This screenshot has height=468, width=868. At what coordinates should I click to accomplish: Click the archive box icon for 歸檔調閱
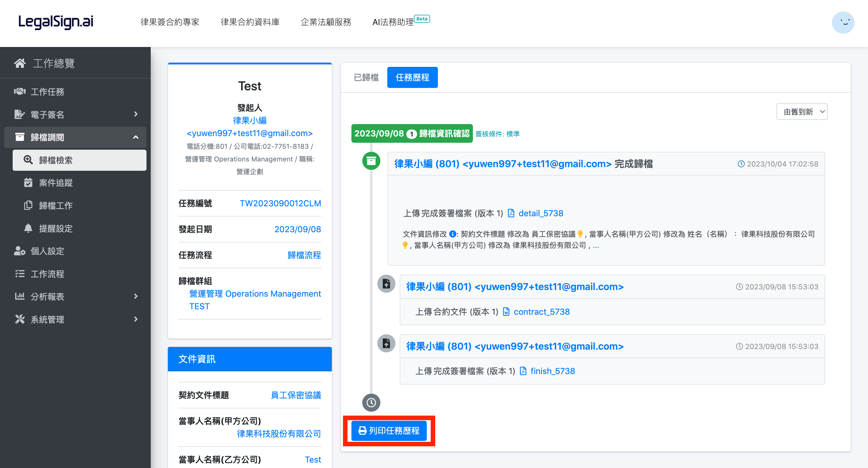[20, 137]
